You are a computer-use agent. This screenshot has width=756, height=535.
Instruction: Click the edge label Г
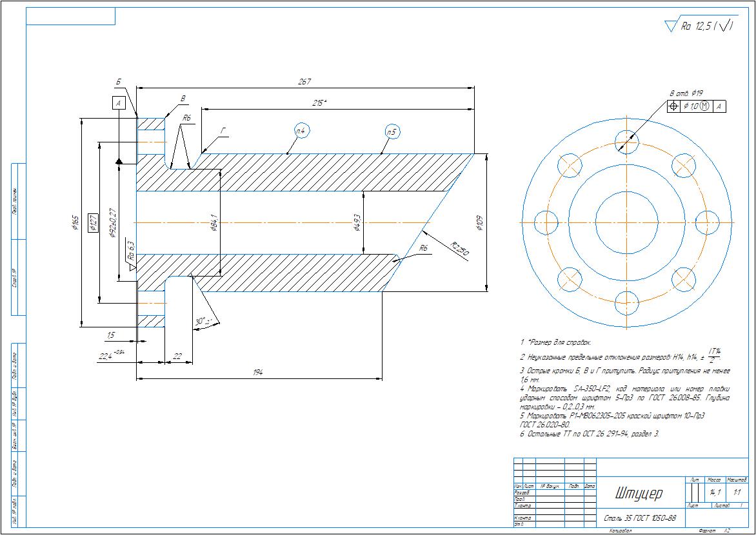coord(223,131)
